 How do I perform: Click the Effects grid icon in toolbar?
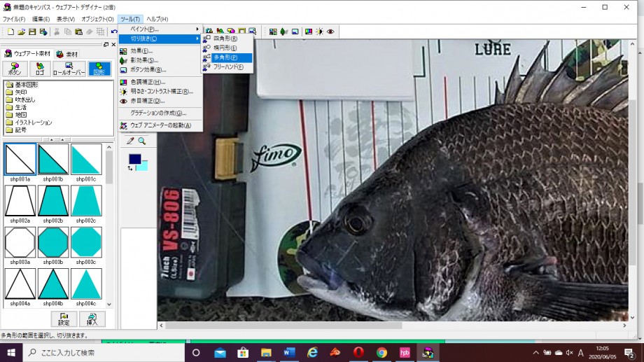pyautogui.click(x=273, y=32)
